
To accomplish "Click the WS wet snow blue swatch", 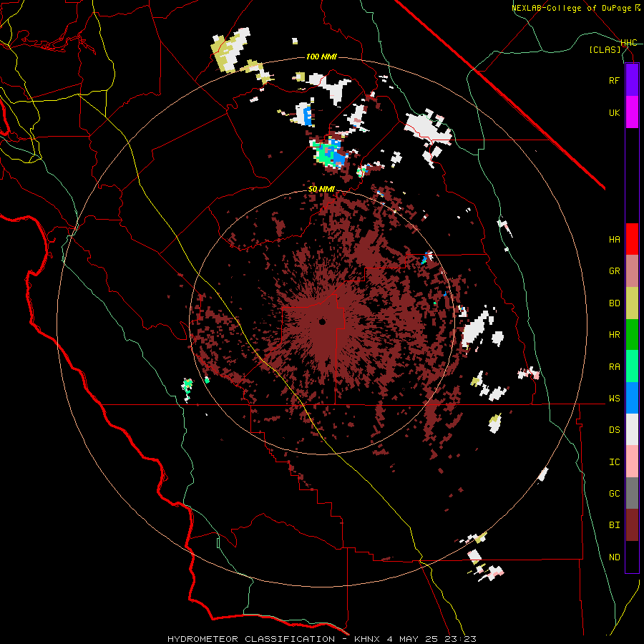I will (632, 398).
